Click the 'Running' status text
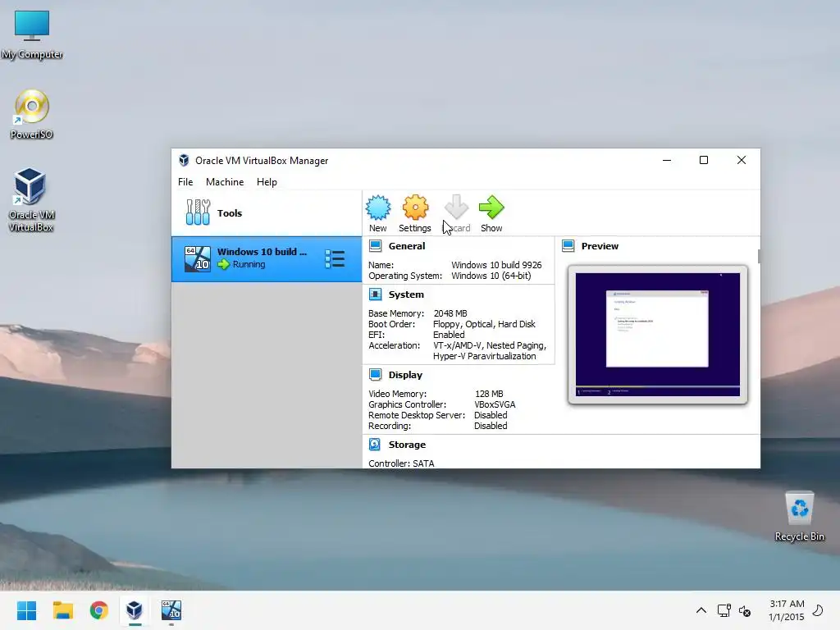This screenshot has height=630, width=840. [249, 264]
